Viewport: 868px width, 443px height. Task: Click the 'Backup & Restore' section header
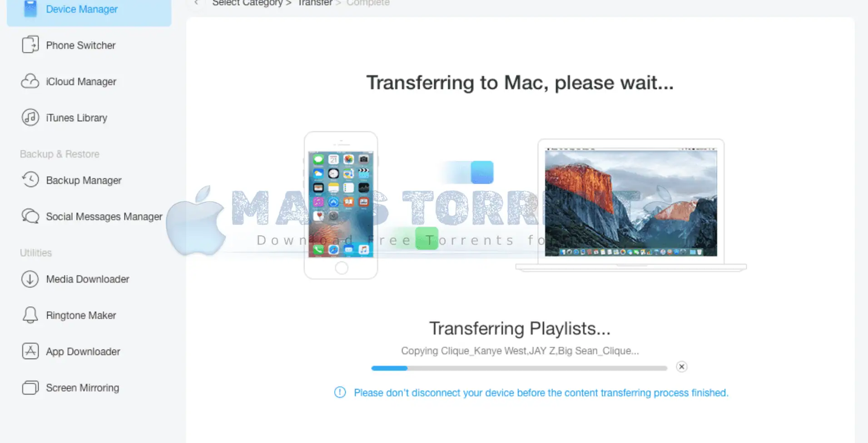click(x=60, y=154)
